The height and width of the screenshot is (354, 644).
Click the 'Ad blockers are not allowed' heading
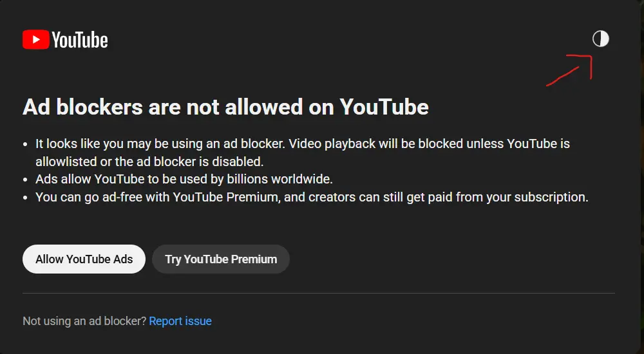coord(225,106)
